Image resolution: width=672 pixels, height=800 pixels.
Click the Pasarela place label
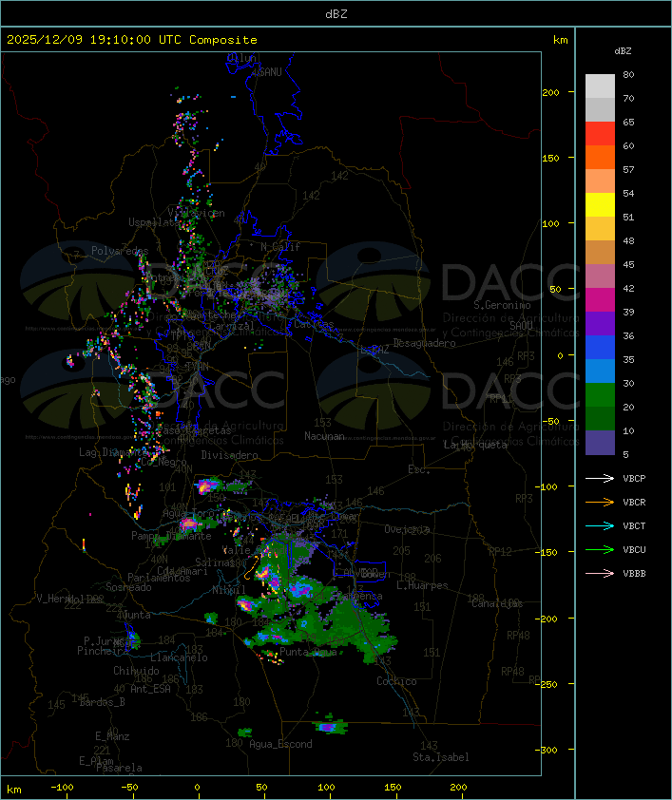click(120, 768)
